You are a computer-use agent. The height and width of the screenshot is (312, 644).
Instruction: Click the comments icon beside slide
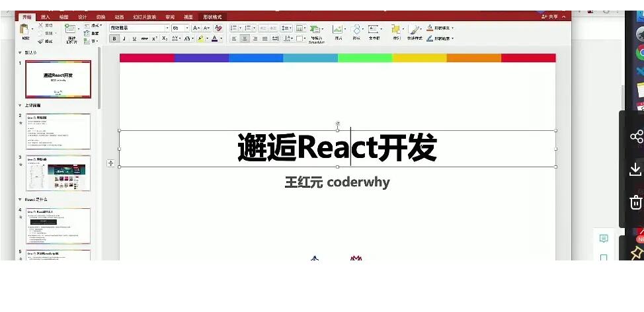click(604, 239)
